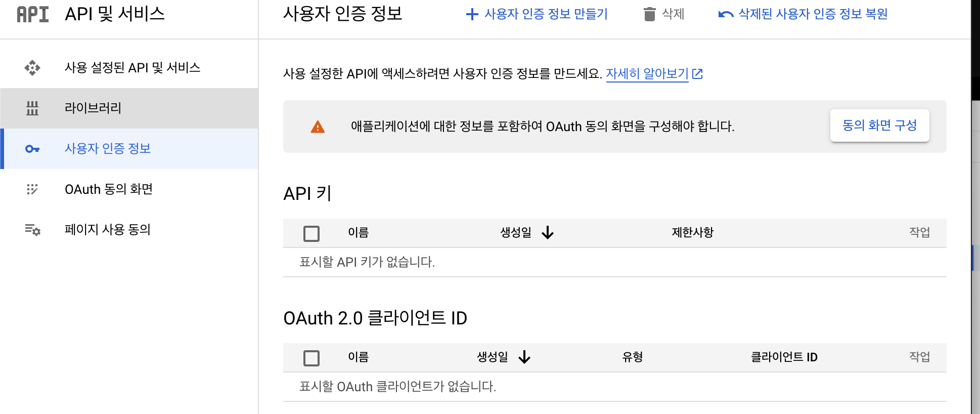Click 작업 header in API 키 table
The image size is (980, 414).
click(919, 233)
